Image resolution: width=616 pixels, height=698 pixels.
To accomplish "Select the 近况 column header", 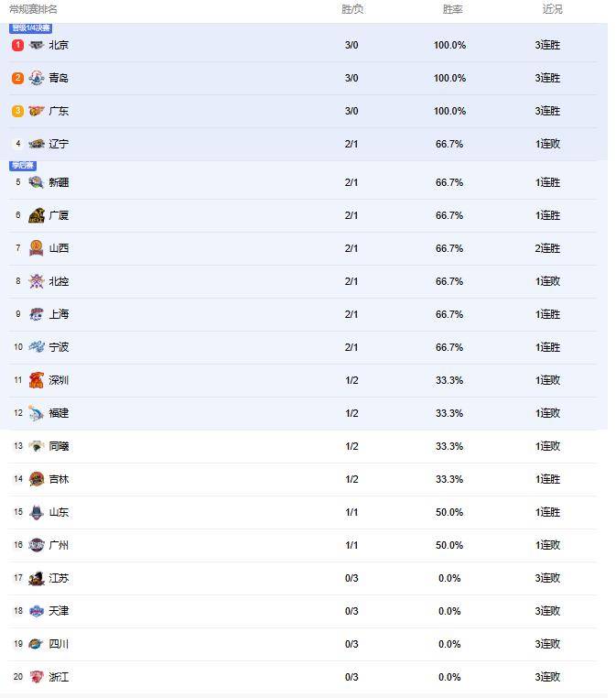I will tap(552, 9).
